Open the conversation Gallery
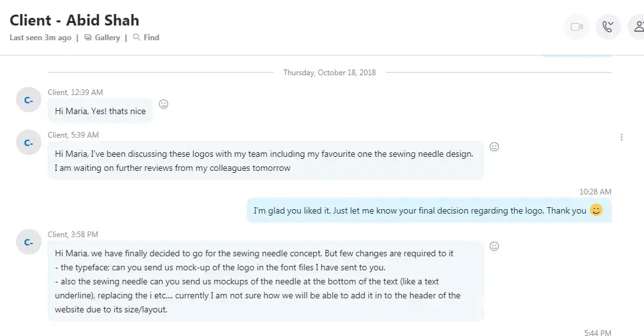Viewport: 644px width, 336px height. pos(103,38)
